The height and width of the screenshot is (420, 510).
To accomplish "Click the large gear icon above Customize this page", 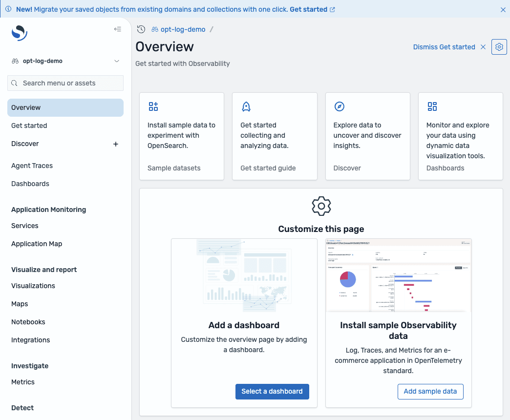I will [321, 206].
